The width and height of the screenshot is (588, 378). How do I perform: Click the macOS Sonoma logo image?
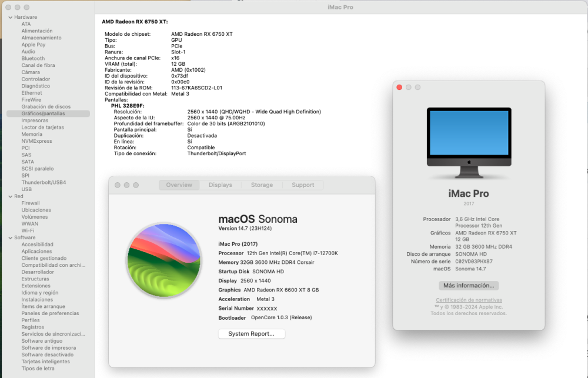(164, 260)
